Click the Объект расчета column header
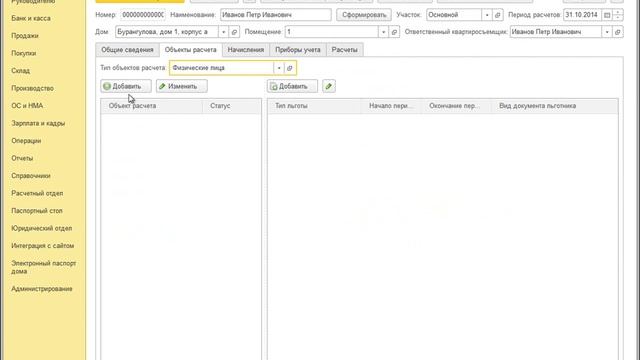This screenshot has height=360, width=640. click(x=151, y=106)
